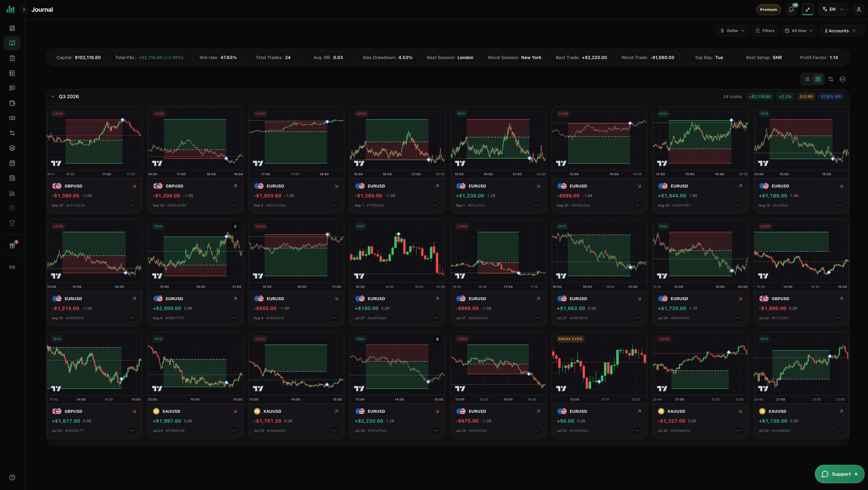Click the Worst Trade -$1,980.00 stat
868x490 pixels.
coord(648,58)
